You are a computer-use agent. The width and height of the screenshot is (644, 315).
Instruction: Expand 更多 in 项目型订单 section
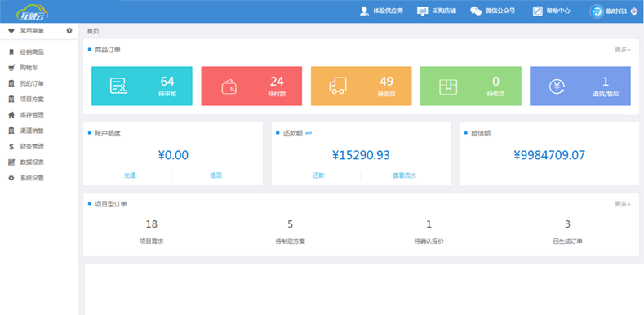tap(623, 204)
